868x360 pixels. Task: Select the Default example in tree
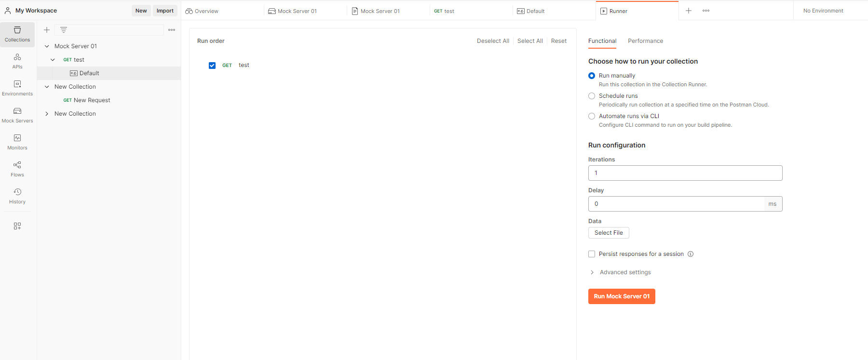coord(109,73)
